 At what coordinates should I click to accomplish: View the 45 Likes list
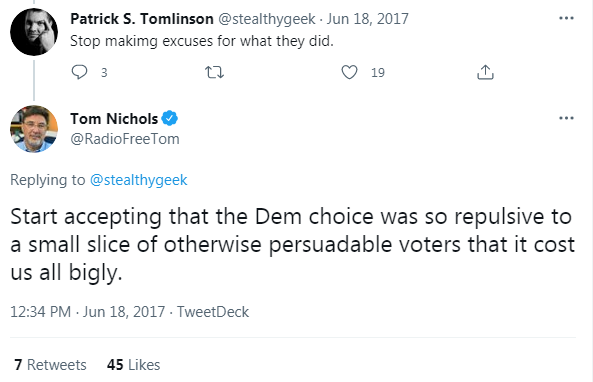click(x=134, y=365)
